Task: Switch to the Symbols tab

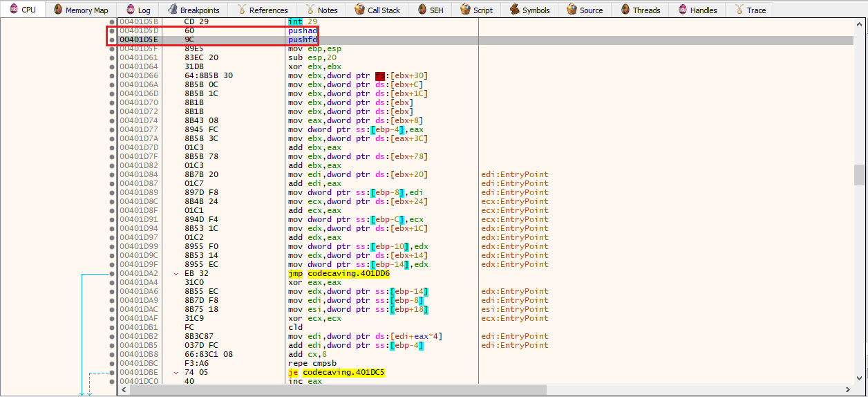Action: [530, 10]
